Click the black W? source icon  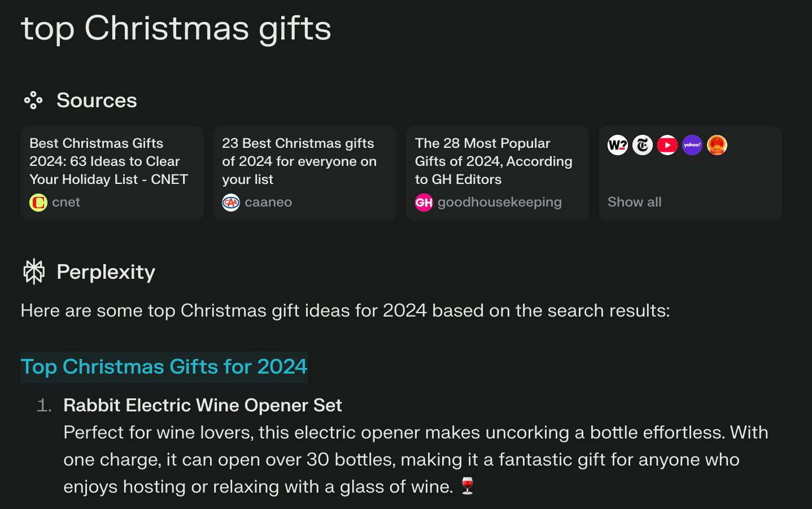click(x=618, y=145)
